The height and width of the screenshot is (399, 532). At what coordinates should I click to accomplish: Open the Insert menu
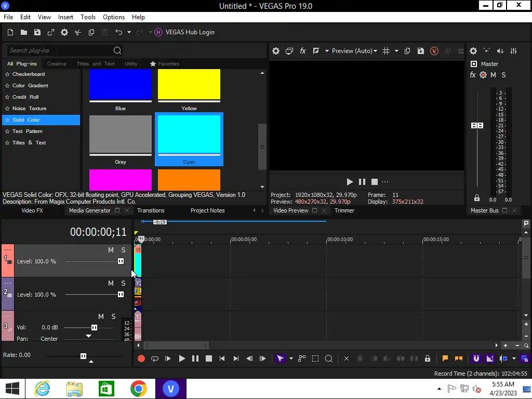pos(65,17)
